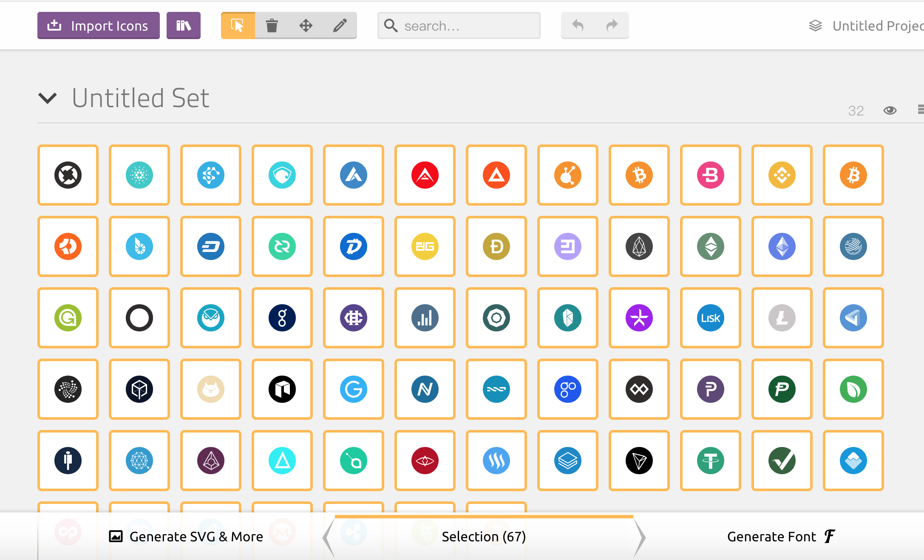Select the blue striped globe icon
Screen dimensions: 924x560
point(853,246)
